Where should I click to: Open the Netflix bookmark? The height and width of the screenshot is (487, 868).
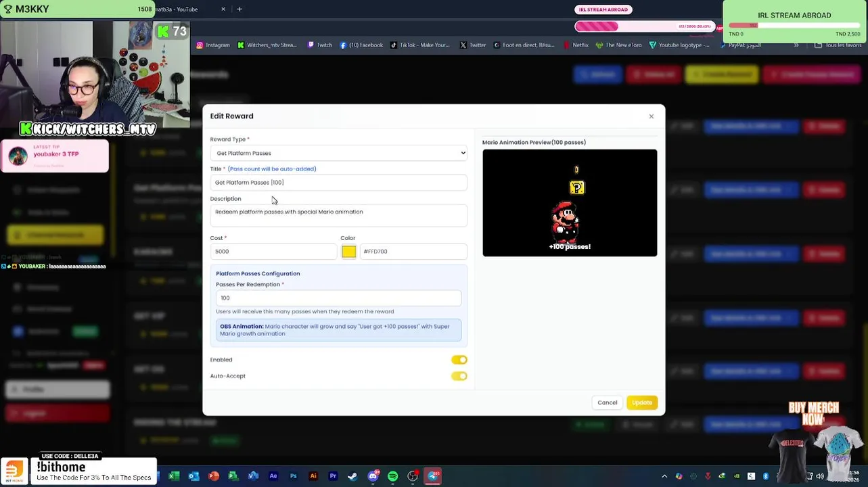[576, 45]
